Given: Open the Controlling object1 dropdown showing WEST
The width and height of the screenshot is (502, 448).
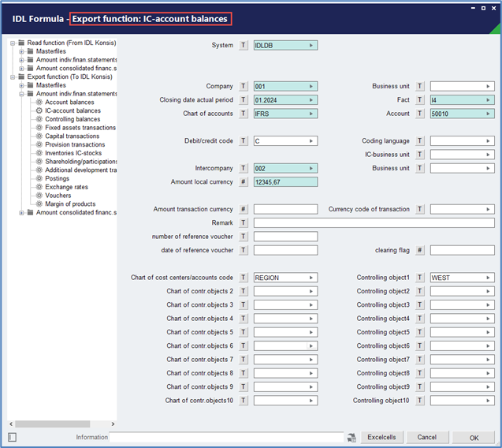Looking at the screenshot, I should coord(488,278).
